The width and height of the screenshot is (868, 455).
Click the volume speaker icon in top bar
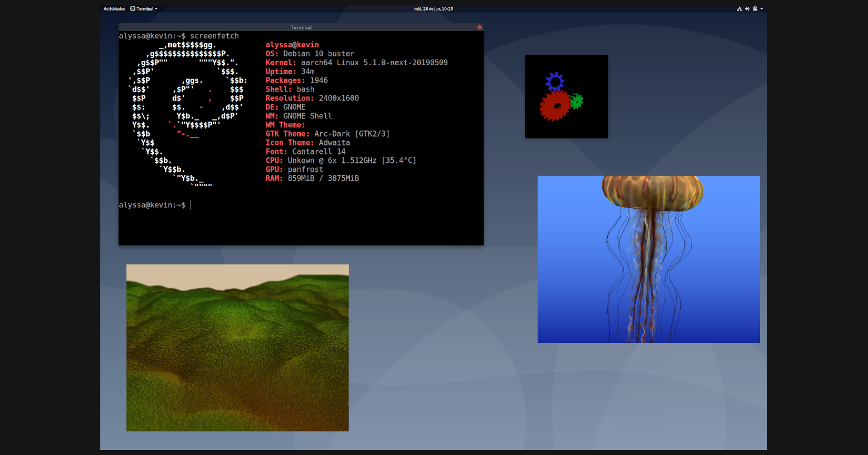[x=747, y=9]
